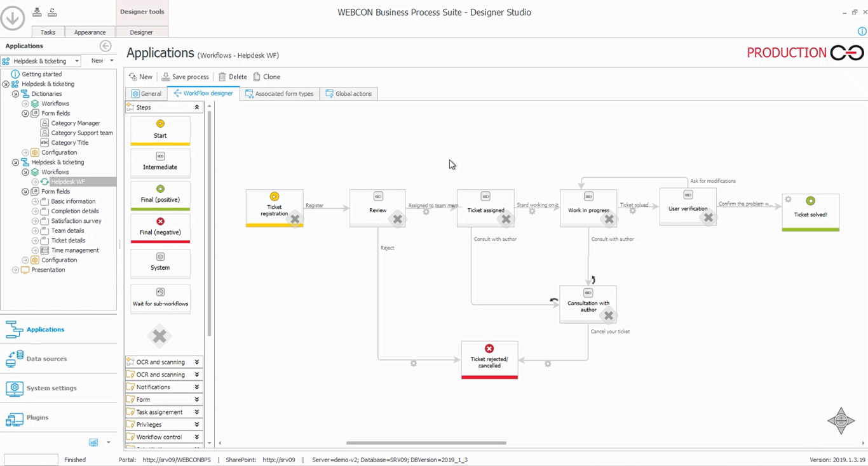Viewport: 868px width, 466px height.
Task: Collapse the Applications panel with back arrow
Action: click(105, 46)
